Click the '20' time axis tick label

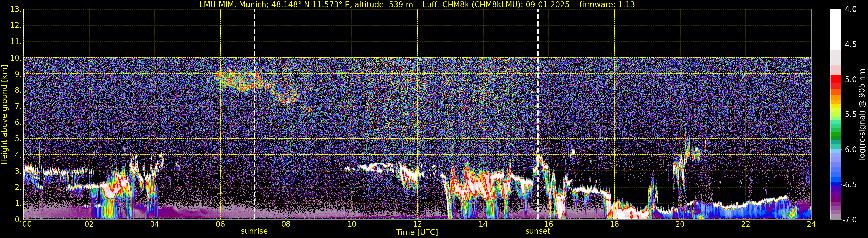pos(680,224)
